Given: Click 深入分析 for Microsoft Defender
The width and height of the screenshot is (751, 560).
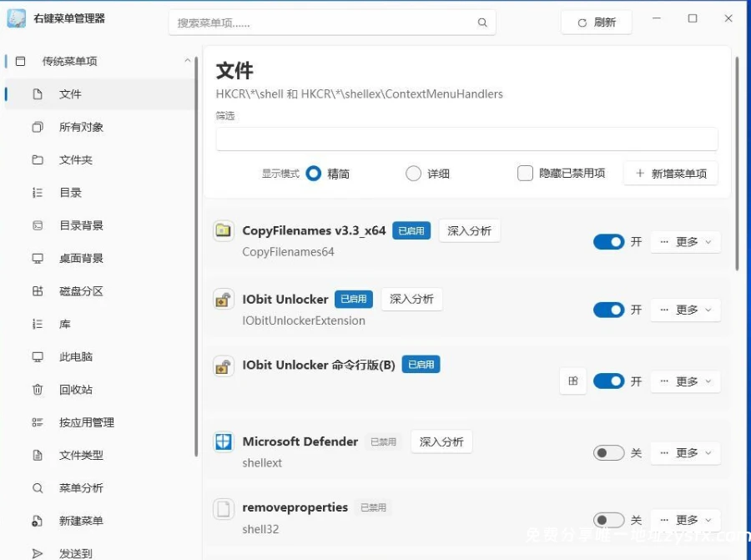Looking at the screenshot, I should (441, 441).
